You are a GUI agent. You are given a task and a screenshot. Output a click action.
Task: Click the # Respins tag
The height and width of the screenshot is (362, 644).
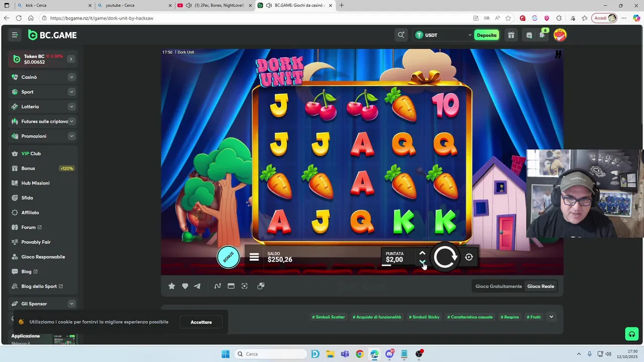[510, 317]
